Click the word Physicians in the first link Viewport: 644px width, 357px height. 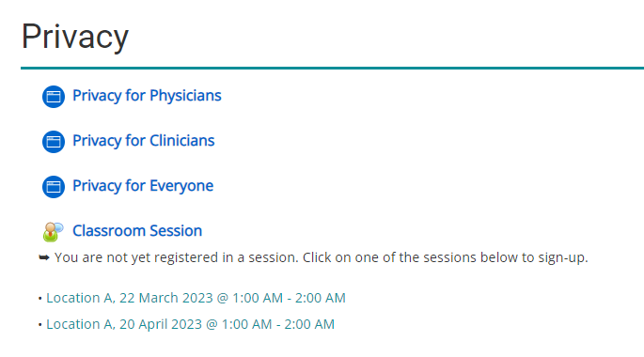[185, 96]
